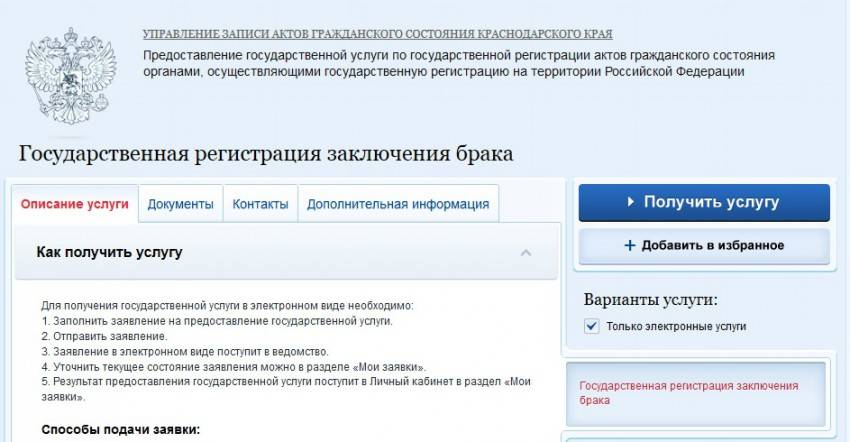Click the Способы подачи заявки heading

click(x=120, y=430)
